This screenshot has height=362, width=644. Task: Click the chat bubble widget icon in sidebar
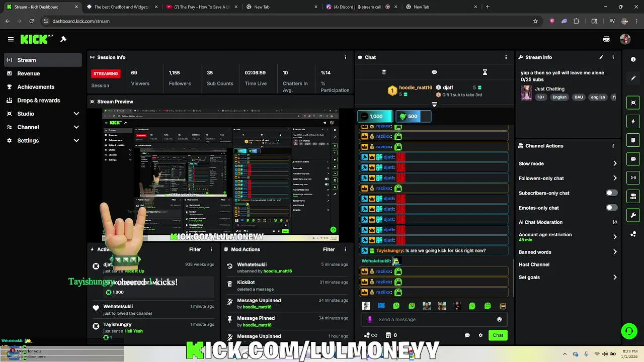pyautogui.click(x=633, y=159)
